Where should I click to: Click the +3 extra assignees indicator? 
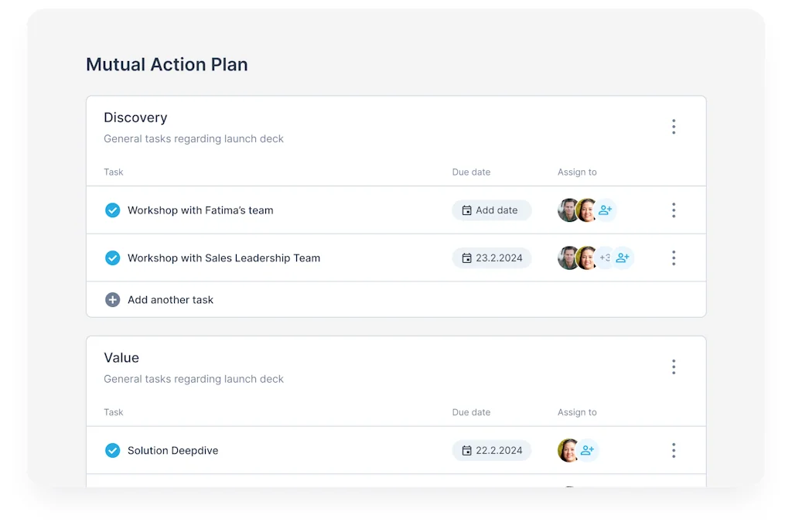point(605,257)
